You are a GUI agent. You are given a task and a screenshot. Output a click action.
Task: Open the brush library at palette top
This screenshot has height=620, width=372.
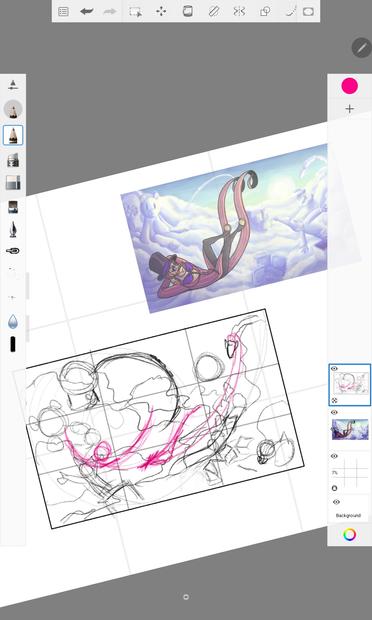[x=13, y=85]
